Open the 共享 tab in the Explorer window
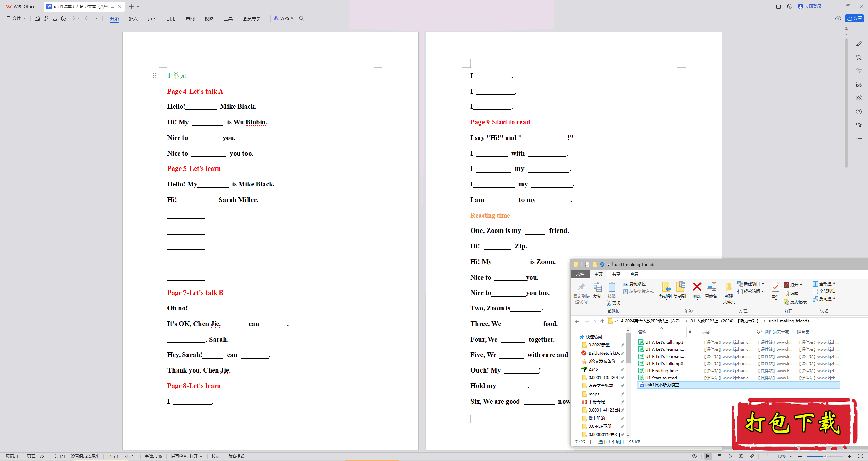Screen dimensions: 868x461 (616, 274)
